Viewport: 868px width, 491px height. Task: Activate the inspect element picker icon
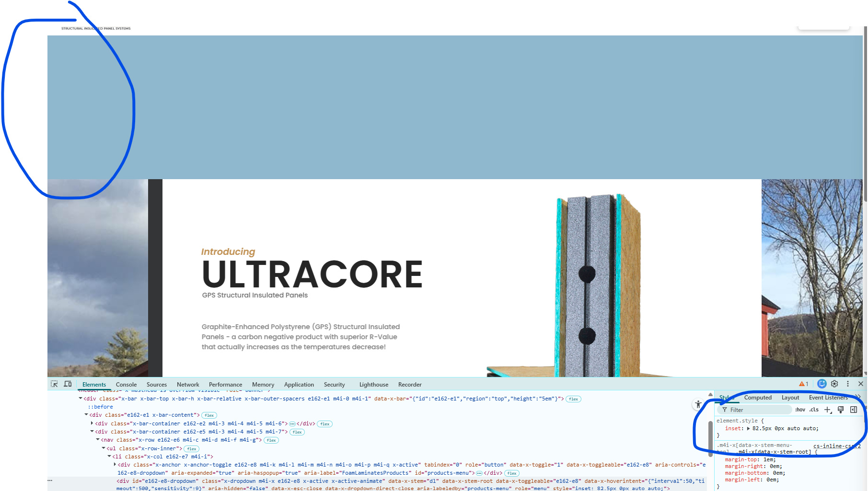point(54,384)
